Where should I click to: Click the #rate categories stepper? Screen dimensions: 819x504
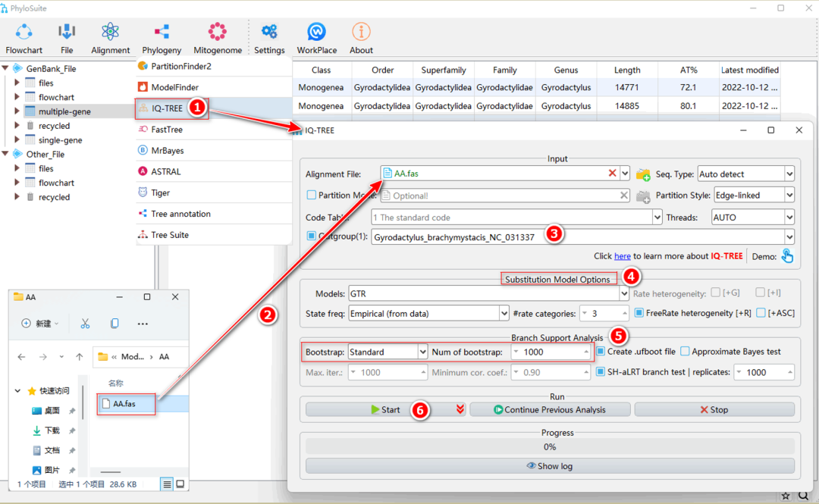coord(604,313)
